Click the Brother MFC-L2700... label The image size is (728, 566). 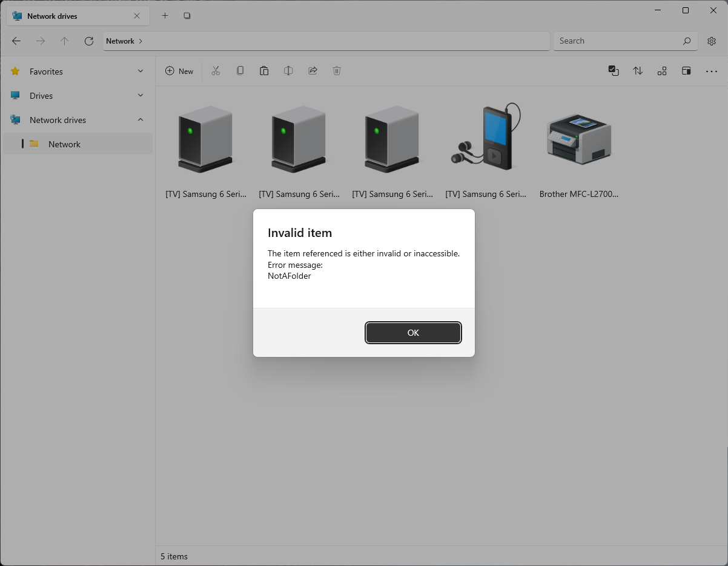click(x=579, y=195)
